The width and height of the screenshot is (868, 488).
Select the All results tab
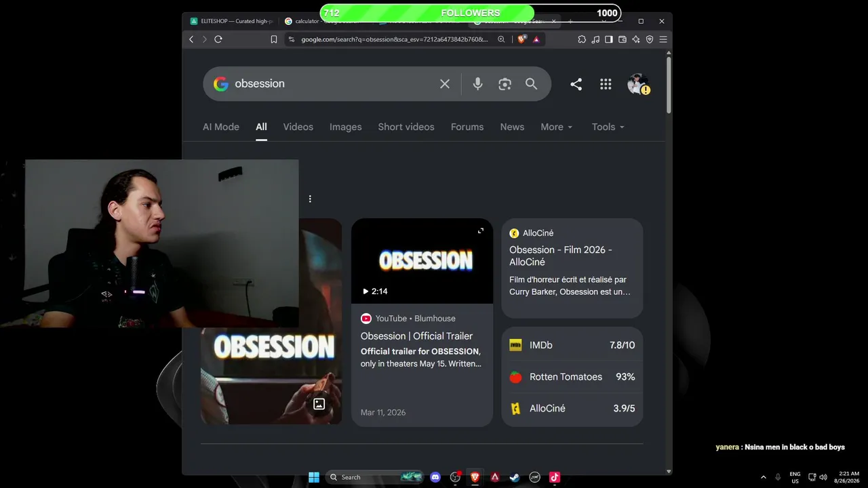click(261, 127)
